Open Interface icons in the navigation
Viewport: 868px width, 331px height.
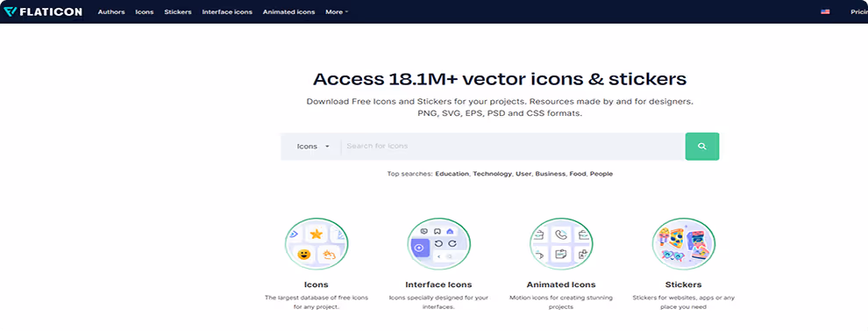pyautogui.click(x=227, y=11)
